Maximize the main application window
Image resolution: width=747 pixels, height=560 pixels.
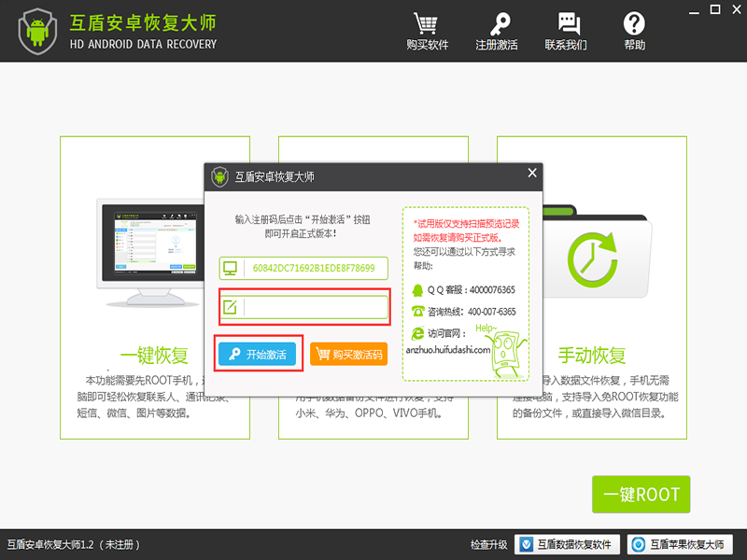[715, 9]
